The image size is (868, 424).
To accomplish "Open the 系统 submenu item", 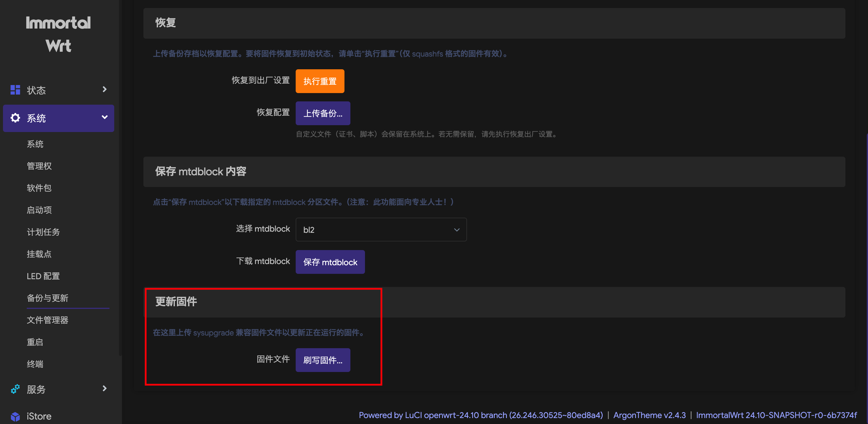I will tap(35, 144).
